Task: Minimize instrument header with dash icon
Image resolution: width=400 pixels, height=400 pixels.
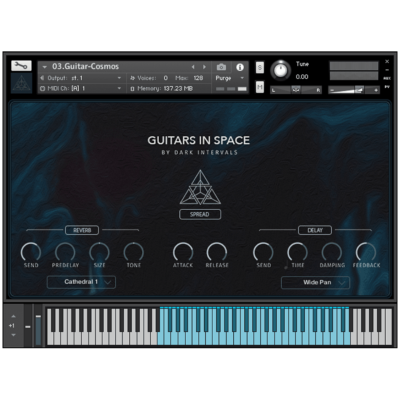Action: tap(387, 70)
